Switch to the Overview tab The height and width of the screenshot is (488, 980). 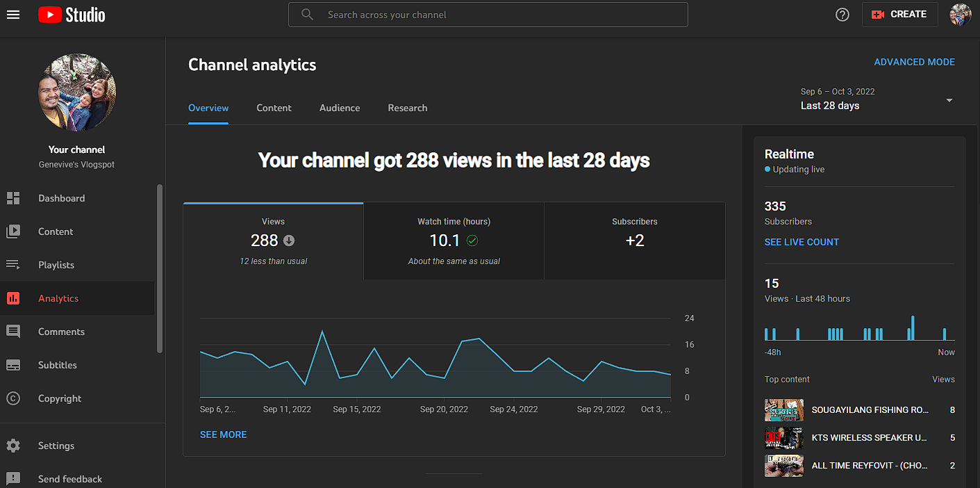click(x=208, y=108)
